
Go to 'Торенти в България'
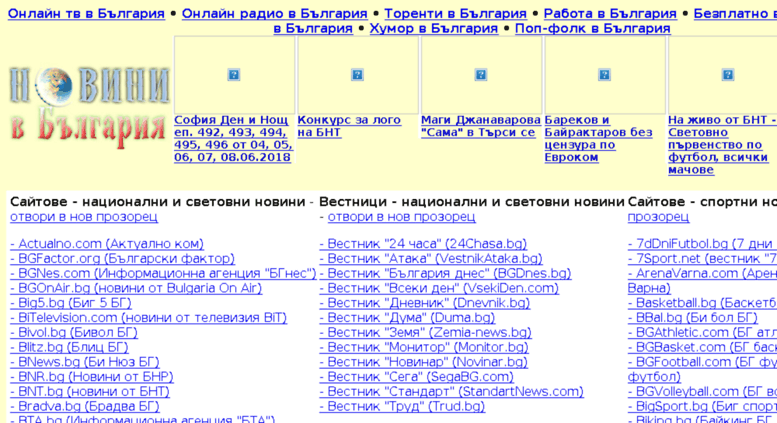(x=455, y=13)
